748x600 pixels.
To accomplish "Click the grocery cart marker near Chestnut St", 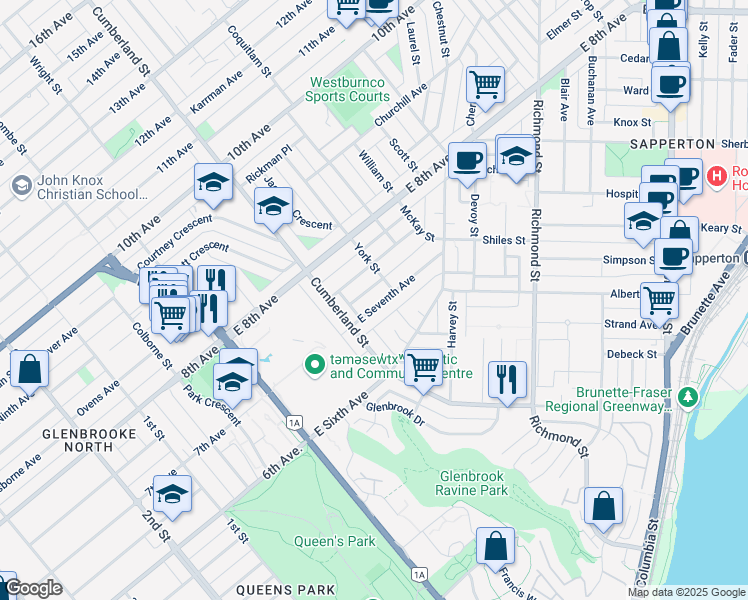I will [x=485, y=86].
